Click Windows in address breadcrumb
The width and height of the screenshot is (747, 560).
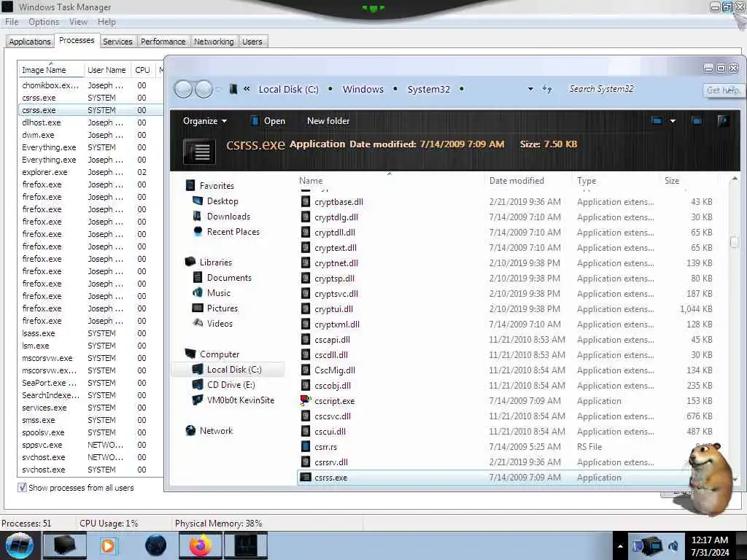point(363,89)
